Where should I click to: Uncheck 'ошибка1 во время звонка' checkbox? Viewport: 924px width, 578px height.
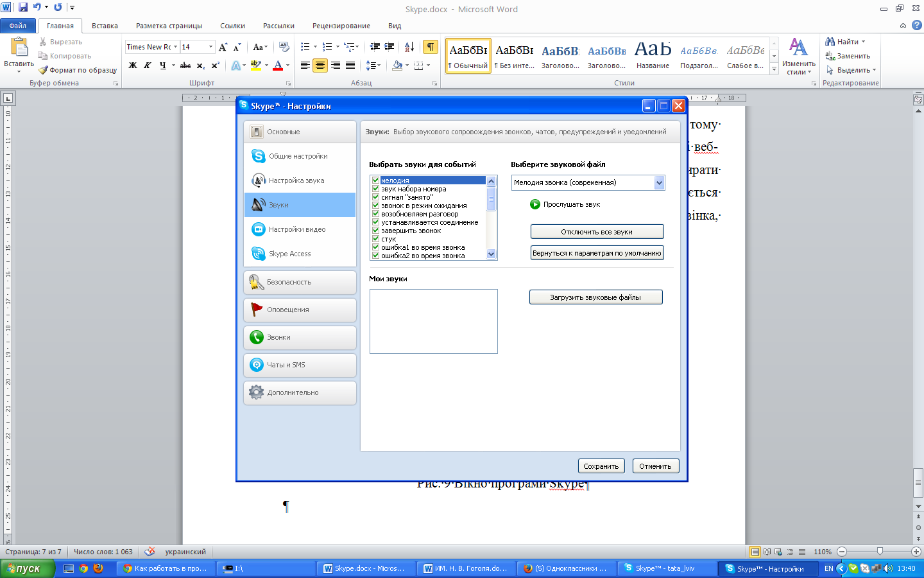click(376, 247)
